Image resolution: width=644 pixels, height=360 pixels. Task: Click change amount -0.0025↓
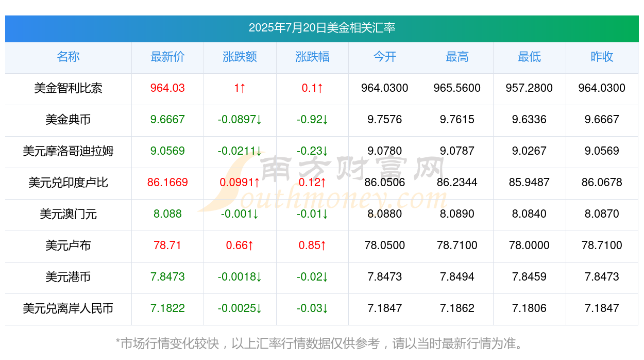pos(240,308)
